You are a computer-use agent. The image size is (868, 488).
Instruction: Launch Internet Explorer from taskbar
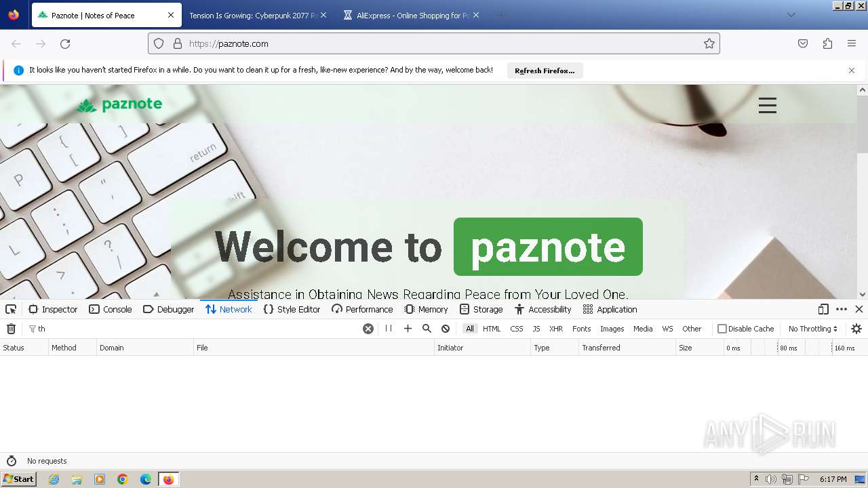click(54, 479)
